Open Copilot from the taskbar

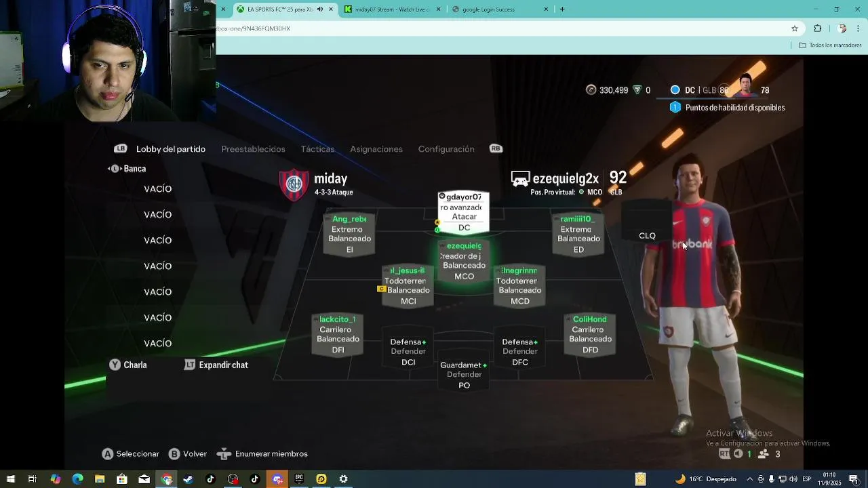coord(55,479)
